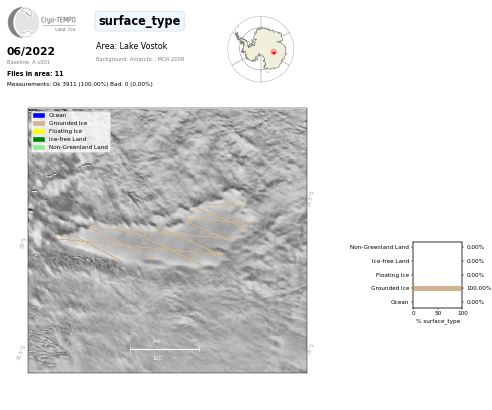Click the 100 km scale bar
This screenshot has width=492, height=410.
[165, 349]
